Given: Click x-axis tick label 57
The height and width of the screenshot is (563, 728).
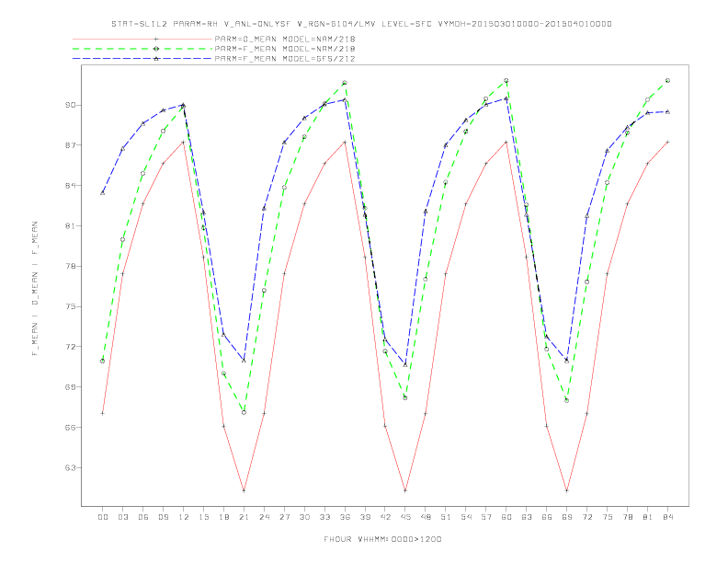Looking at the screenshot, I should 486,517.
